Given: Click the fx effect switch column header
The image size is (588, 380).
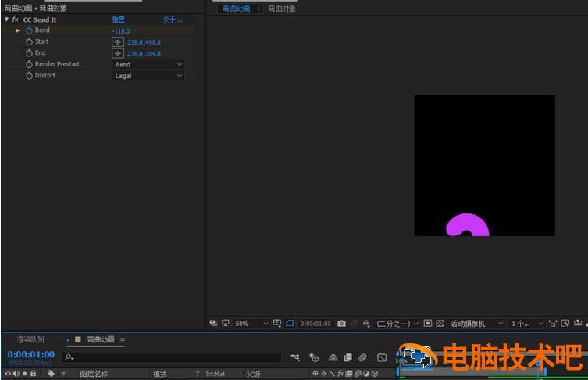Looking at the screenshot, I should (340, 373).
